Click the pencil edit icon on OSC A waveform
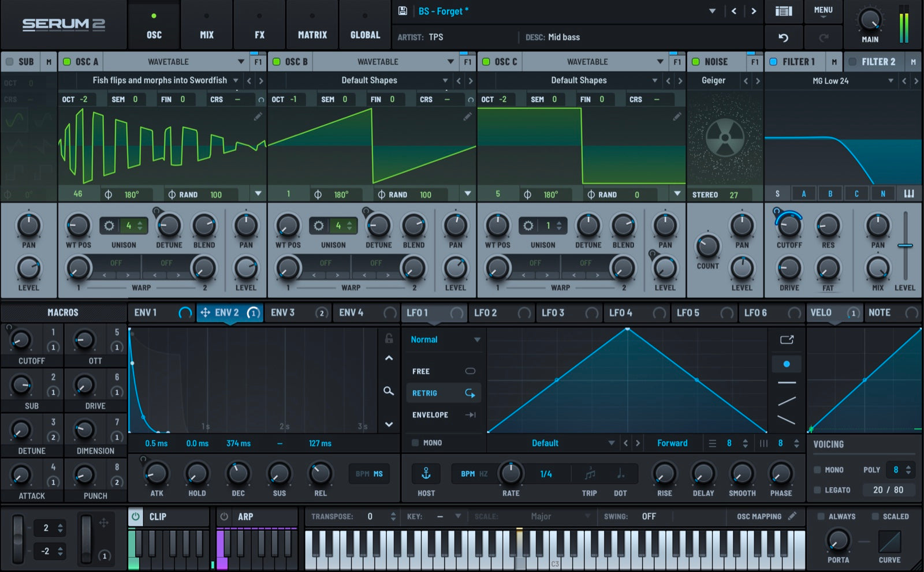The height and width of the screenshot is (572, 924). 258,117
